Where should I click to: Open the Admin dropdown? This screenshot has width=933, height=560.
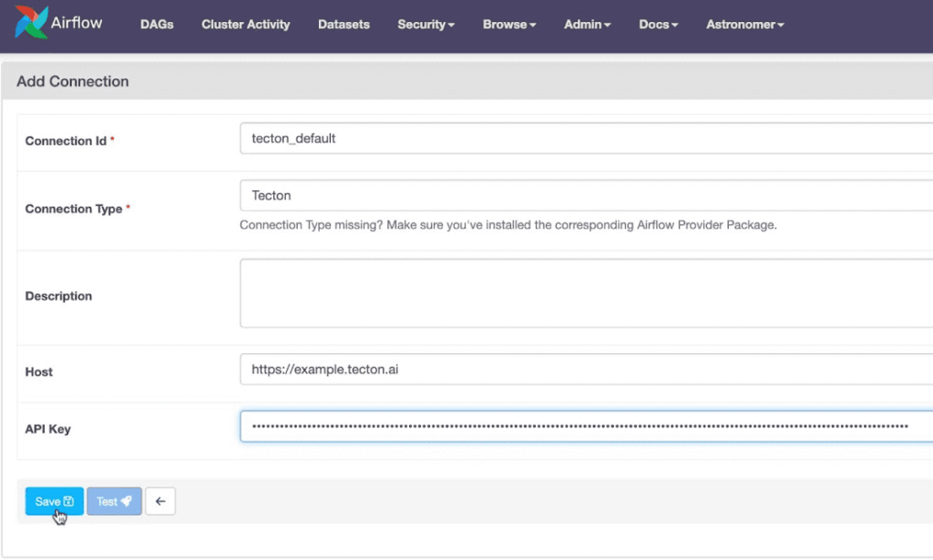(x=587, y=25)
